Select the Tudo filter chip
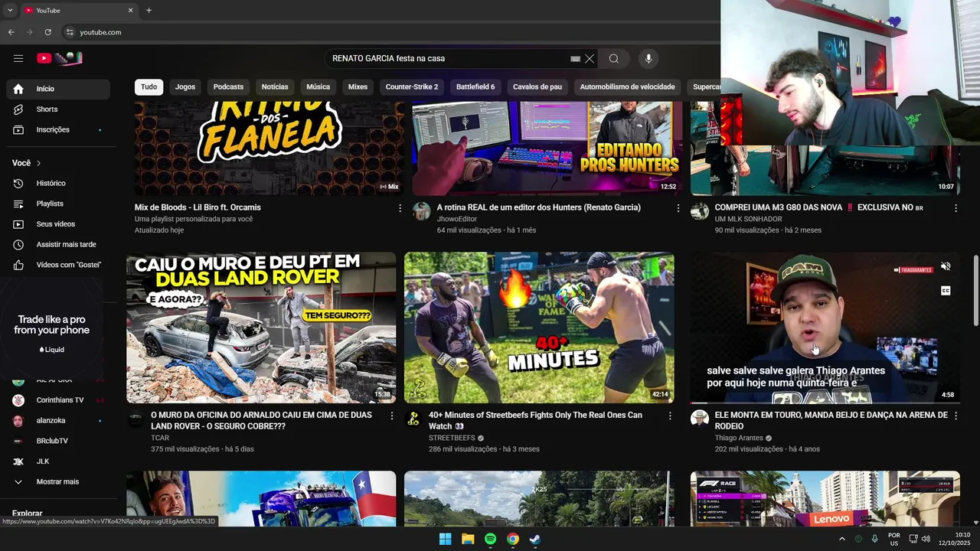The height and width of the screenshot is (551, 980). (149, 86)
